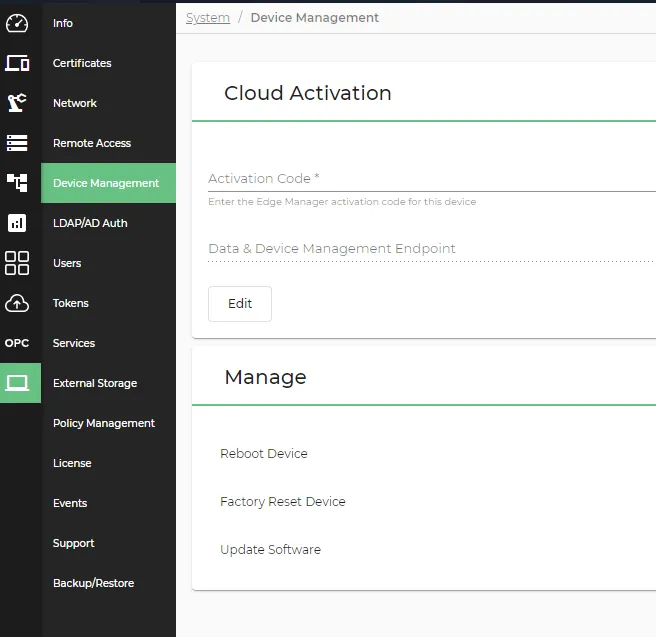Open the server stack icon
Image resolution: width=656 pixels, height=637 pixels.
(17, 143)
